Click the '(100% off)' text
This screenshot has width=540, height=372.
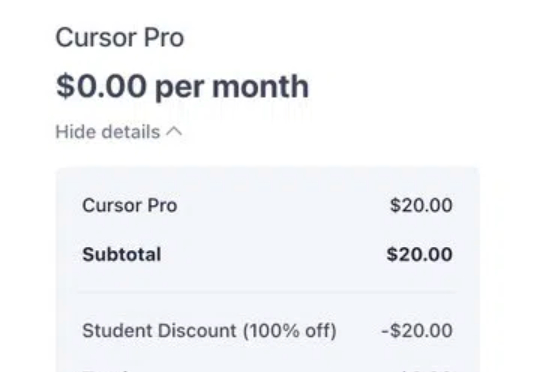click(290, 331)
